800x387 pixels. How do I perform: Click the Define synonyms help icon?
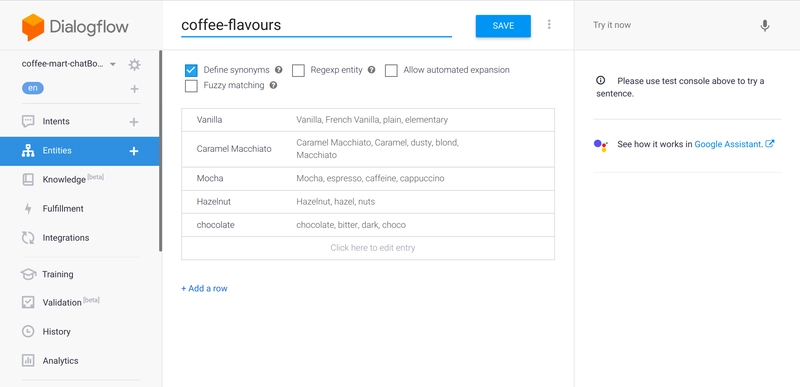[279, 70]
